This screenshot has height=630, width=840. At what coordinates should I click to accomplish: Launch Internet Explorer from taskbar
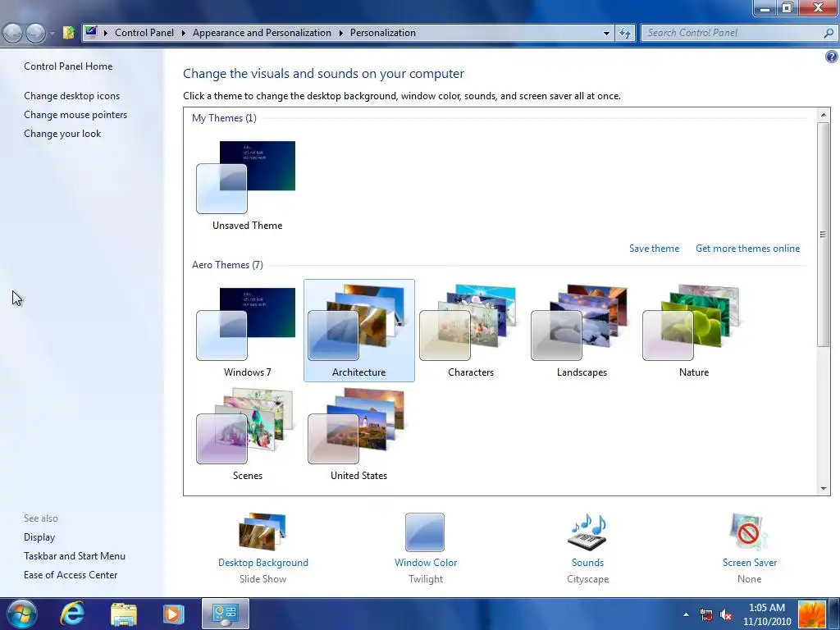[72, 614]
